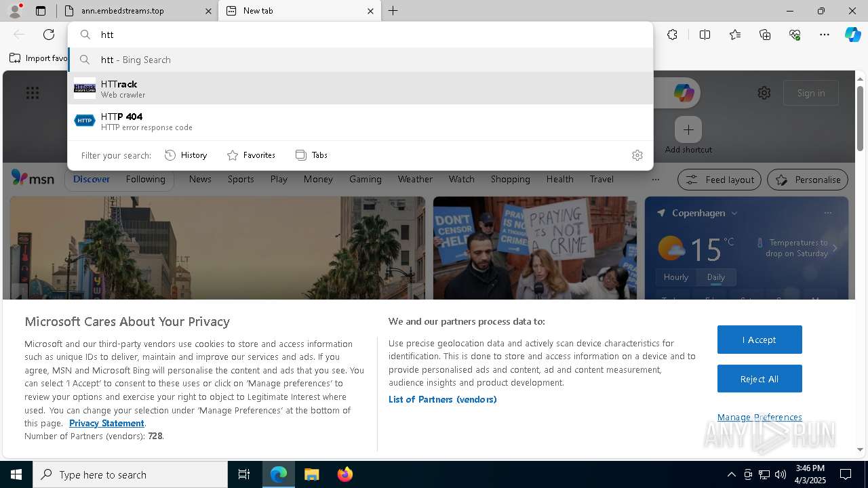Select the HTTP 404 suggestion
This screenshot has width=868, height=488.
tap(360, 121)
